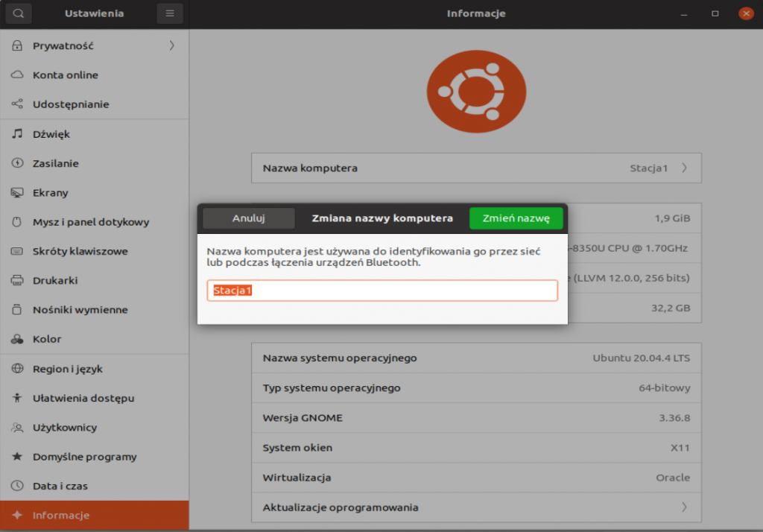Click the Drukarki printer icon
763x532 pixels.
point(17,281)
